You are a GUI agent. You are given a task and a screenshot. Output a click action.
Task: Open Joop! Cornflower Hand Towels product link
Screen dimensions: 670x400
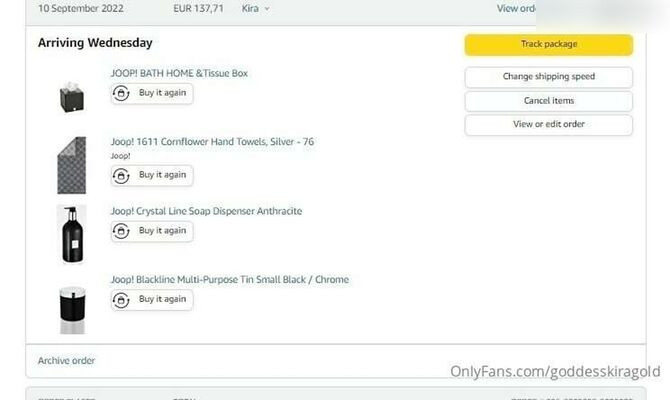212,142
